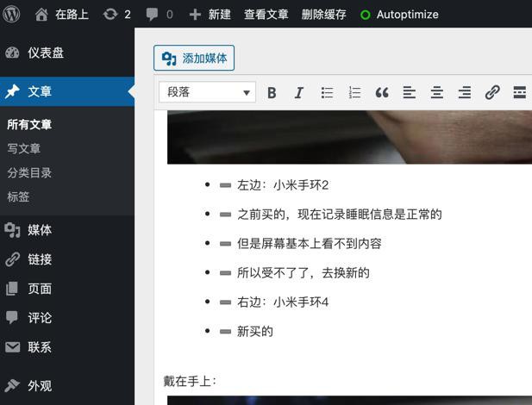This screenshot has width=532, height=405.
Task: Open 标签 tags submenu link
Action: tap(18, 196)
